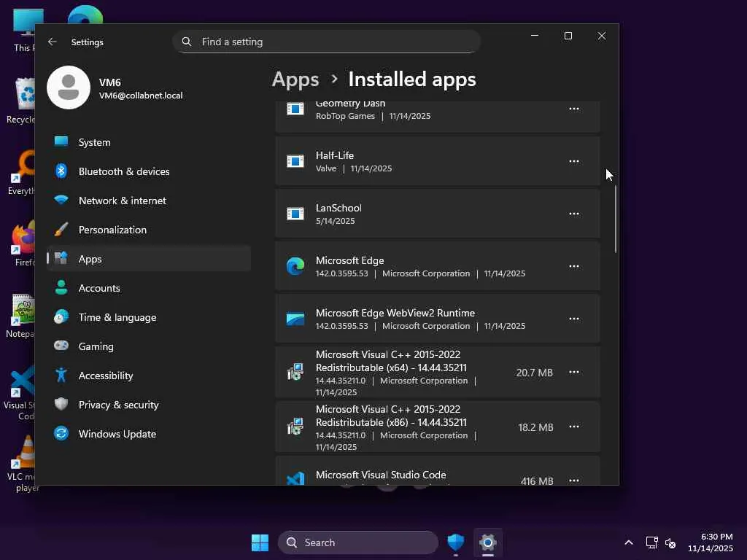Click LanSchool install date 5/14/2025
The image size is (747, 560).
[x=336, y=221]
